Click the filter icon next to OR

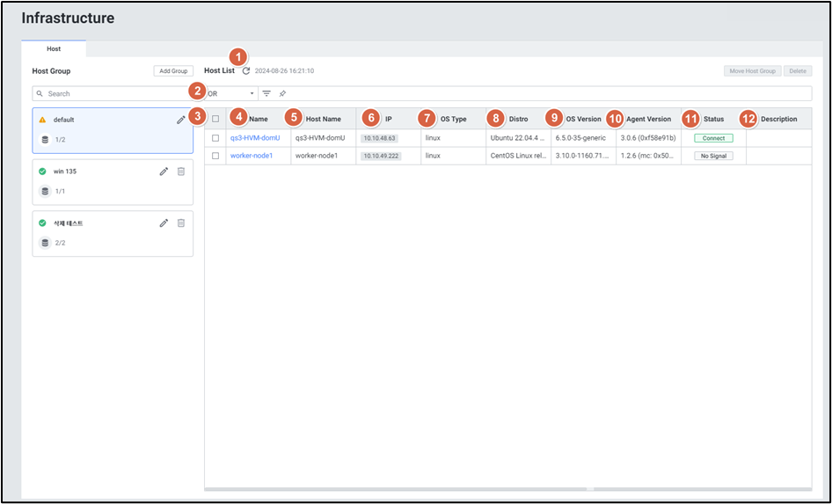click(266, 93)
